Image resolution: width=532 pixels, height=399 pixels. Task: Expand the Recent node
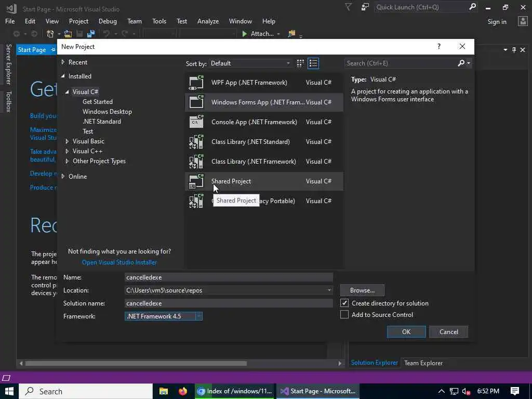pyautogui.click(x=63, y=62)
